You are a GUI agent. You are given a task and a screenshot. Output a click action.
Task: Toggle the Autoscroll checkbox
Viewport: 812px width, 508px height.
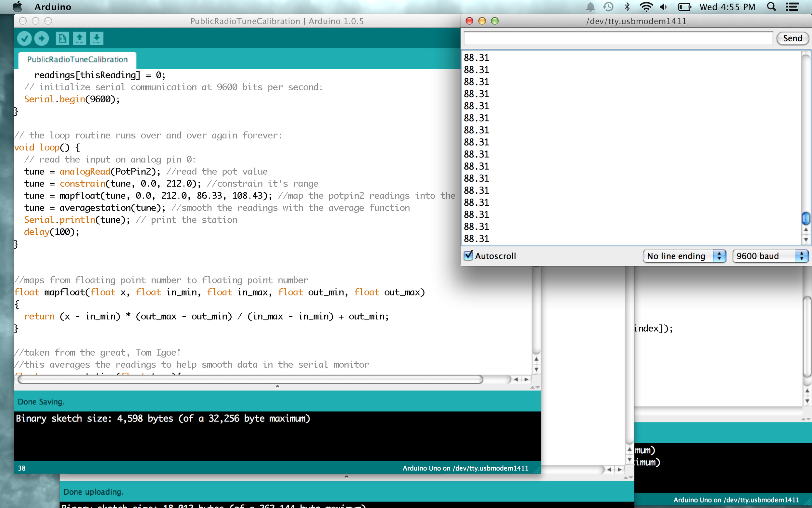coord(468,256)
